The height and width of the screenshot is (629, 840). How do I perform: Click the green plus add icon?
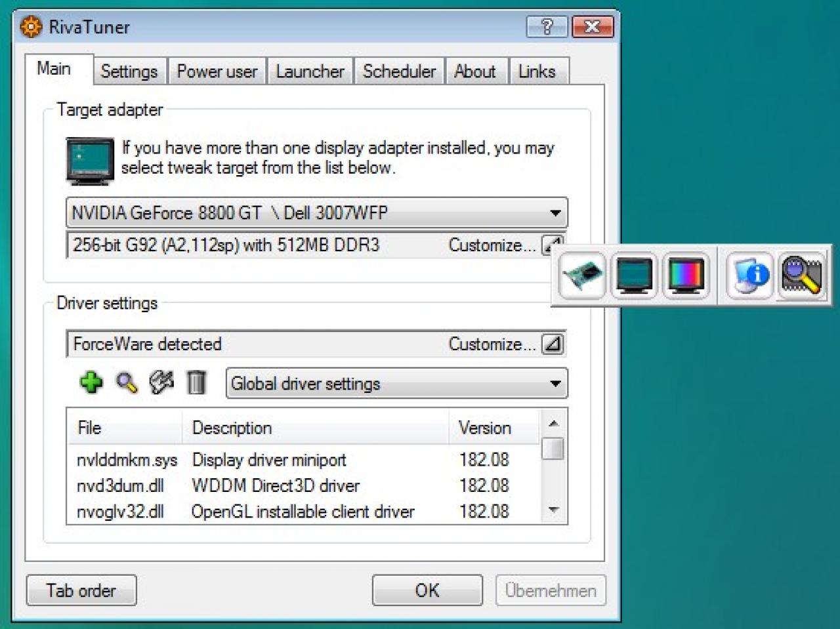tap(91, 382)
